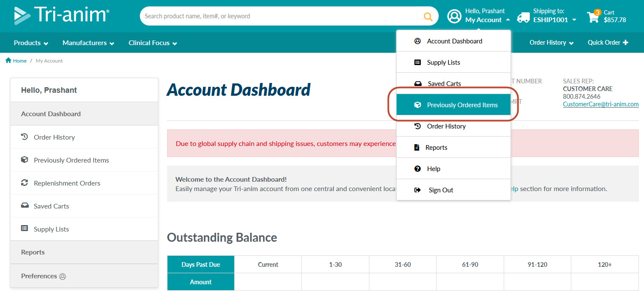Screen dimensions: 644x300
Task: Click the Previously Ordered Items cube icon in dropdown
Action: 417,105
